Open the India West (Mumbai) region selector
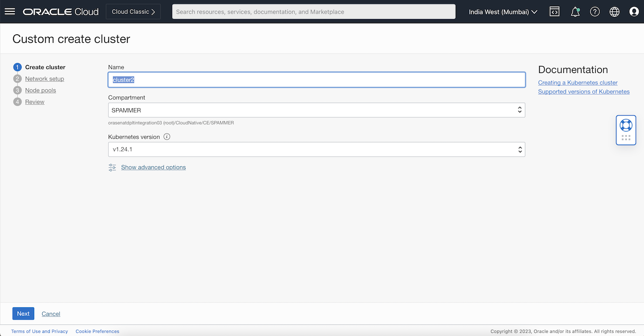This screenshot has width=644, height=336. coord(503,12)
